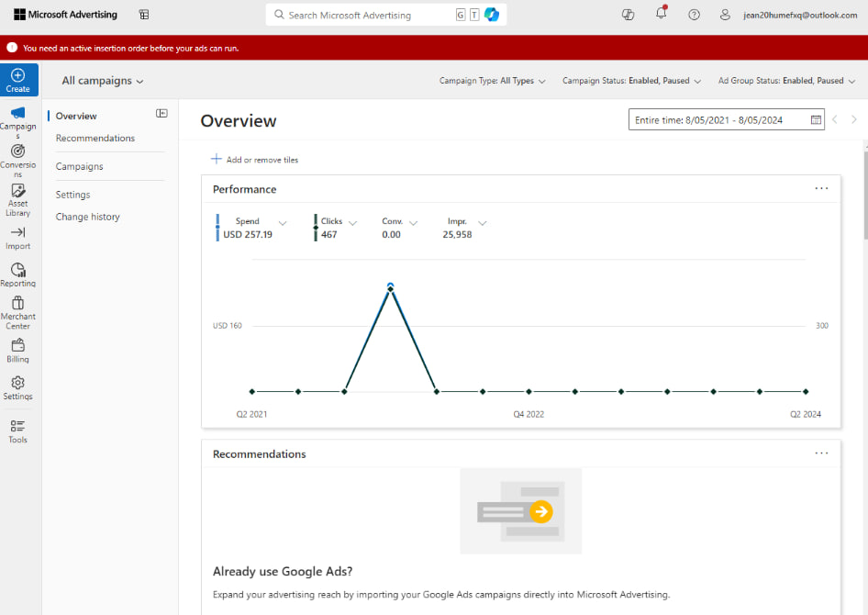Open the help question mark icon
The image size is (868, 615).
pos(695,15)
